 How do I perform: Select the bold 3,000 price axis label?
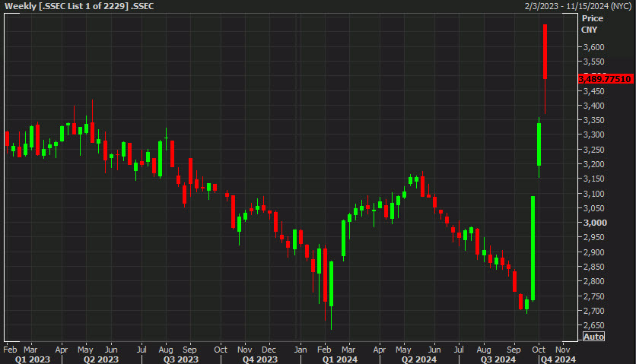click(595, 223)
